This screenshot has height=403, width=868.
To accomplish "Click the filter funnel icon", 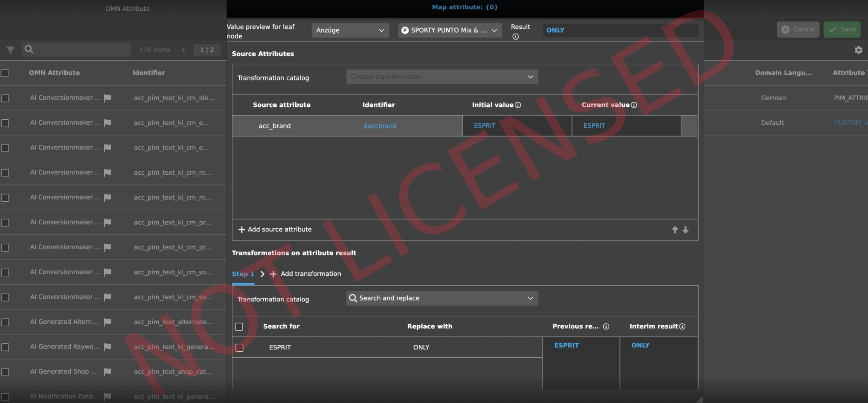I will [x=10, y=50].
